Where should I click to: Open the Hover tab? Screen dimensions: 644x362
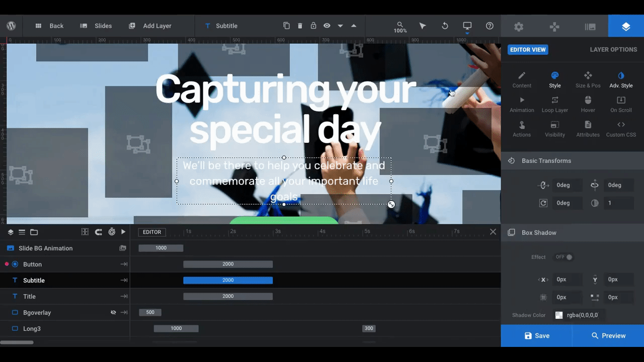(588, 105)
